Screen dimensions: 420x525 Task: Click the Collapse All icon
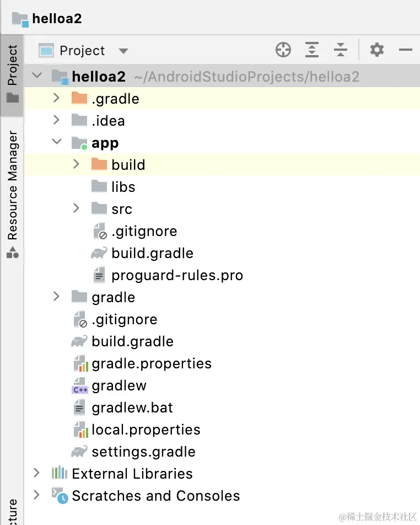click(x=341, y=51)
